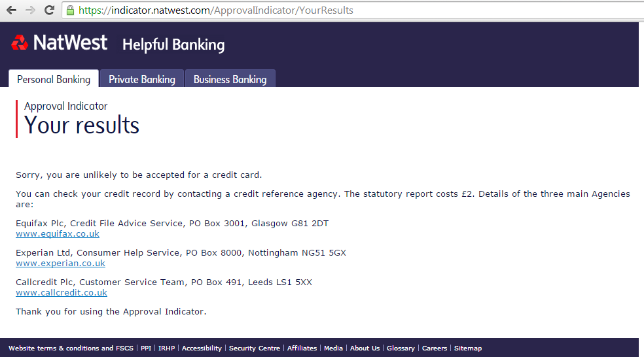Image resolution: width=644 pixels, height=357 pixels.
Task: Open the www.callcredit.co.uk link
Action: click(x=62, y=292)
